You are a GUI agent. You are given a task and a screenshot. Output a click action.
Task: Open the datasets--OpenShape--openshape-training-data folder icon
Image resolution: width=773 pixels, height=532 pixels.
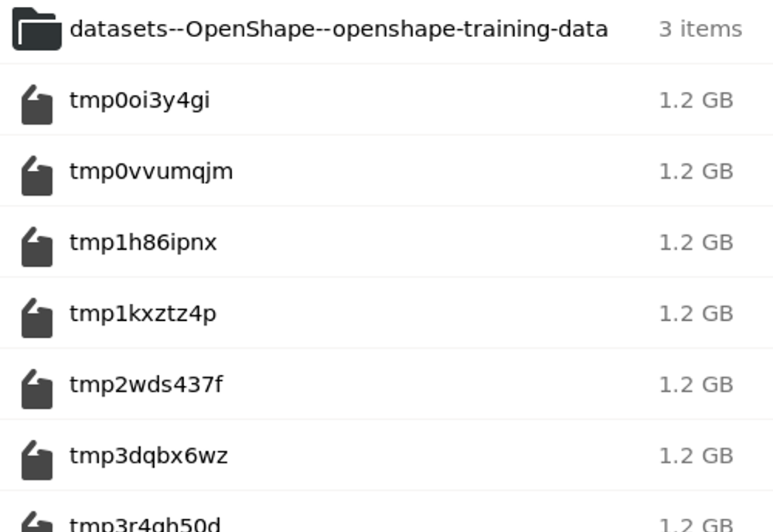[36, 29]
